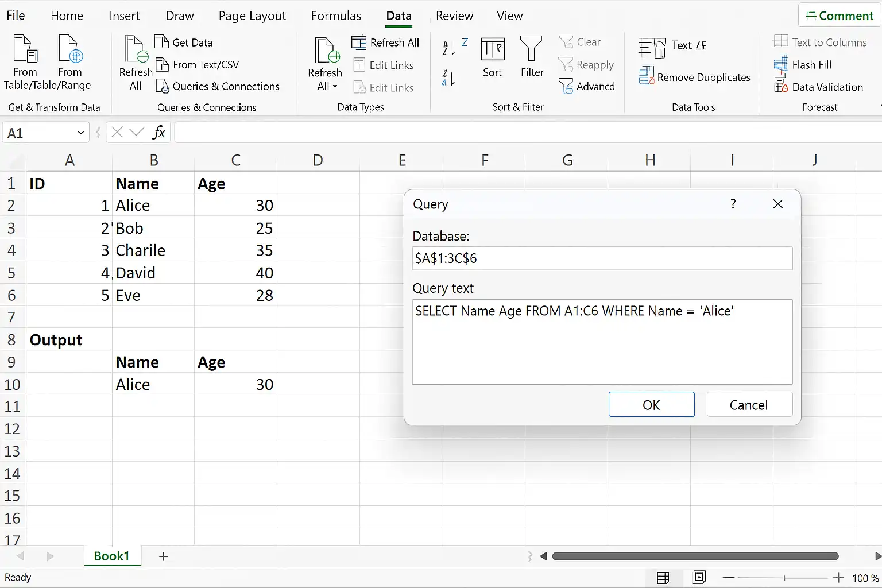Click the Flash Fill icon
The width and height of the screenshot is (882, 588).
click(x=780, y=64)
